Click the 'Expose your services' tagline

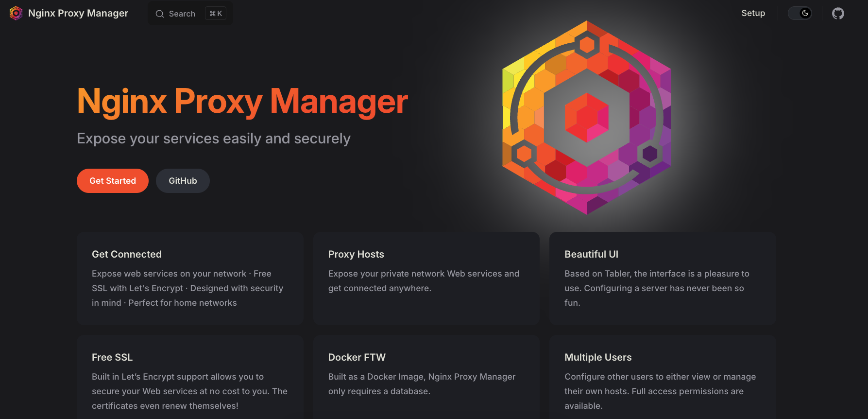[x=213, y=139]
